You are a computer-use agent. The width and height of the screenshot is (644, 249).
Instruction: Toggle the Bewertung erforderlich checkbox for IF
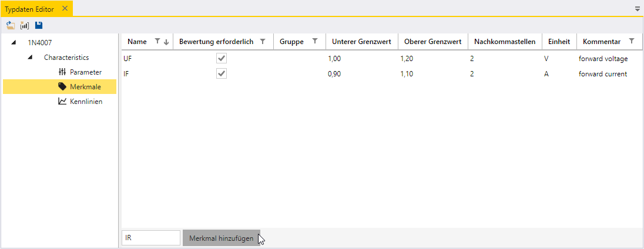point(222,74)
